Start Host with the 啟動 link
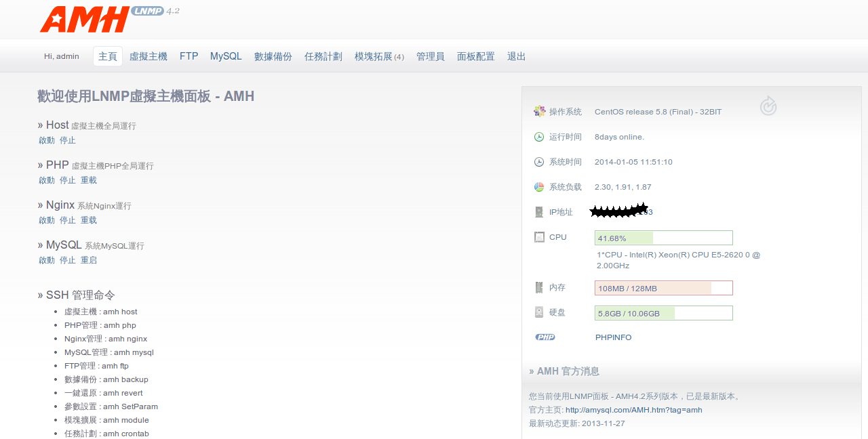The width and height of the screenshot is (868, 439). (x=47, y=140)
